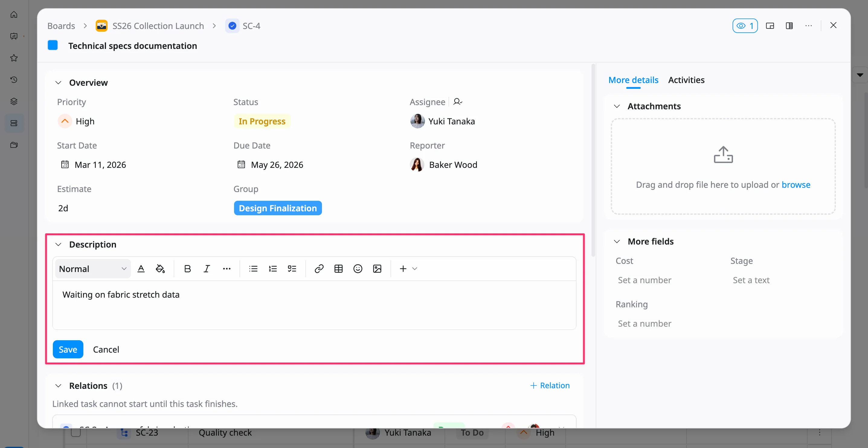The image size is (868, 448).
Task: Open the Due Date calendar picker
Action: pyautogui.click(x=241, y=165)
